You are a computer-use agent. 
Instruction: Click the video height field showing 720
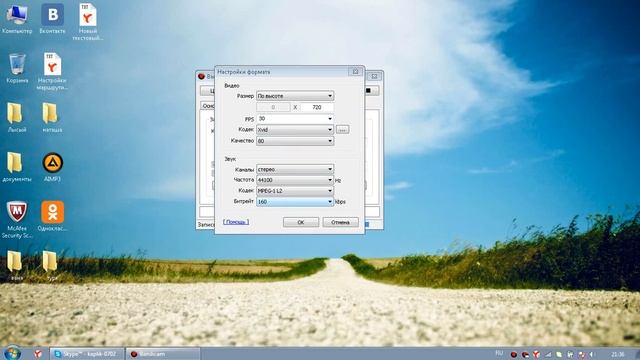(x=317, y=107)
